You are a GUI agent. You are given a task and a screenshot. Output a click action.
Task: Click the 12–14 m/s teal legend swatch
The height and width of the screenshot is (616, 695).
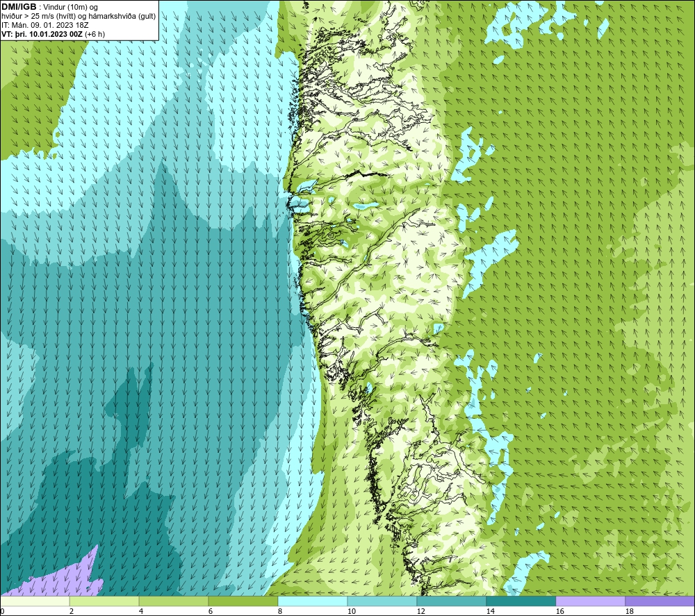coord(451,601)
